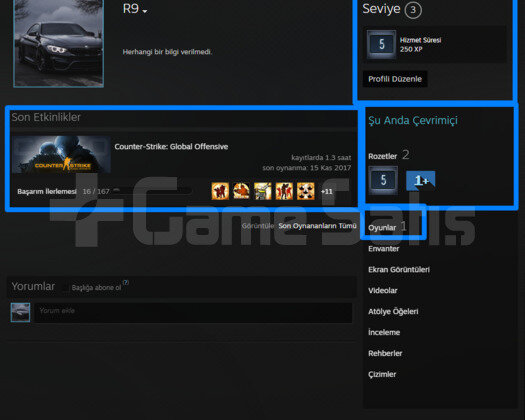The width and height of the screenshot is (525, 420).
Task: Open the Rehberler section
Action: (385, 353)
